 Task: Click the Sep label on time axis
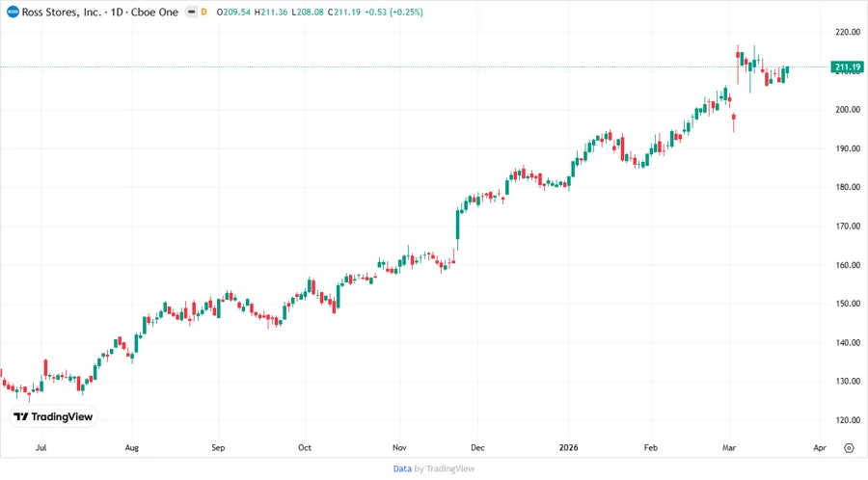click(218, 447)
